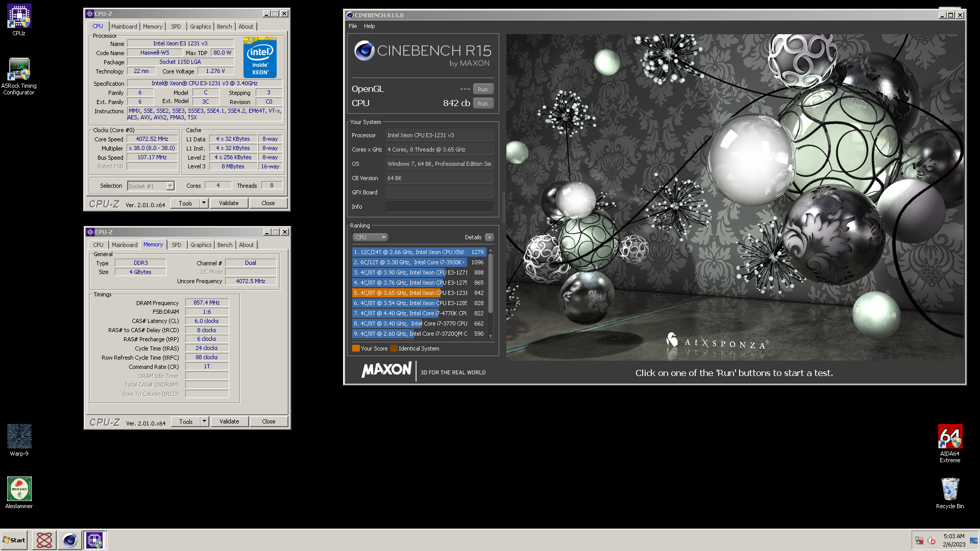The height and width of the screenshot is (551, 980).
Task: Select ranking entry 3 Xeon E3-1271
Action: coord(419,272)
